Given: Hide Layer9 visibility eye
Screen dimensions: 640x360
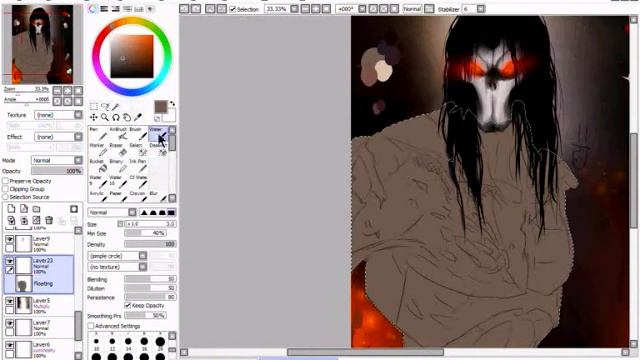Looking at the screenshot, I should (x=9, y=239).
